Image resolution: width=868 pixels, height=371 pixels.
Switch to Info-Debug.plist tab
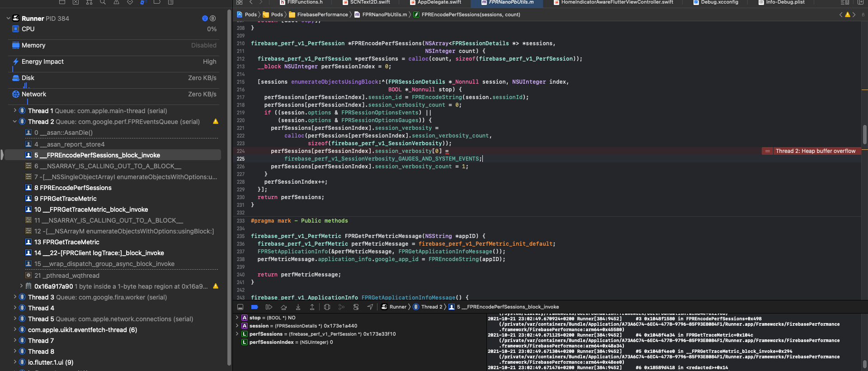782,2
